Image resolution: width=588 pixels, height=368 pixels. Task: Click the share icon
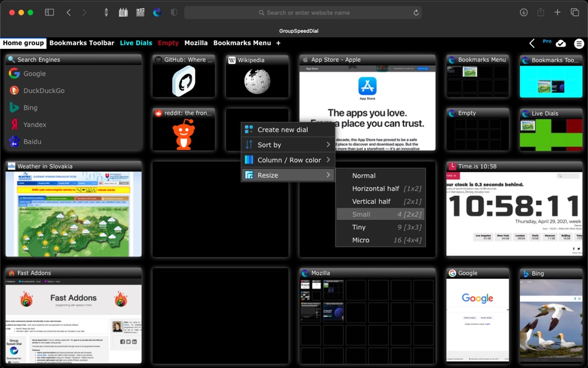coord(540,12)
